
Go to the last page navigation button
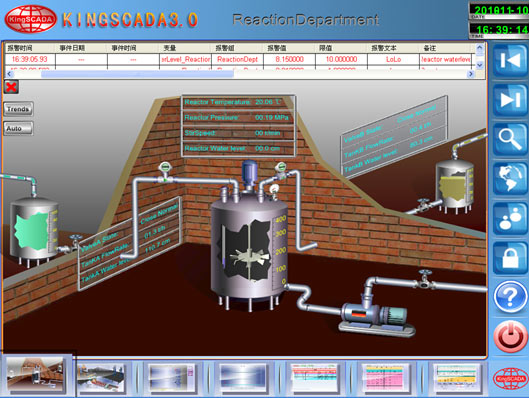coord(510,100)
